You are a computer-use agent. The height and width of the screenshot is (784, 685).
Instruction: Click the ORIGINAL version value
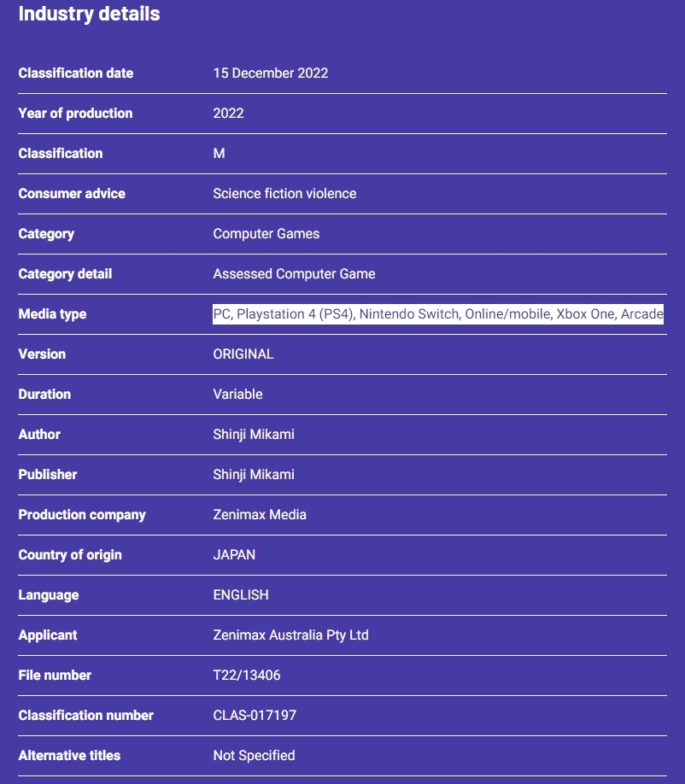point(243,354)
